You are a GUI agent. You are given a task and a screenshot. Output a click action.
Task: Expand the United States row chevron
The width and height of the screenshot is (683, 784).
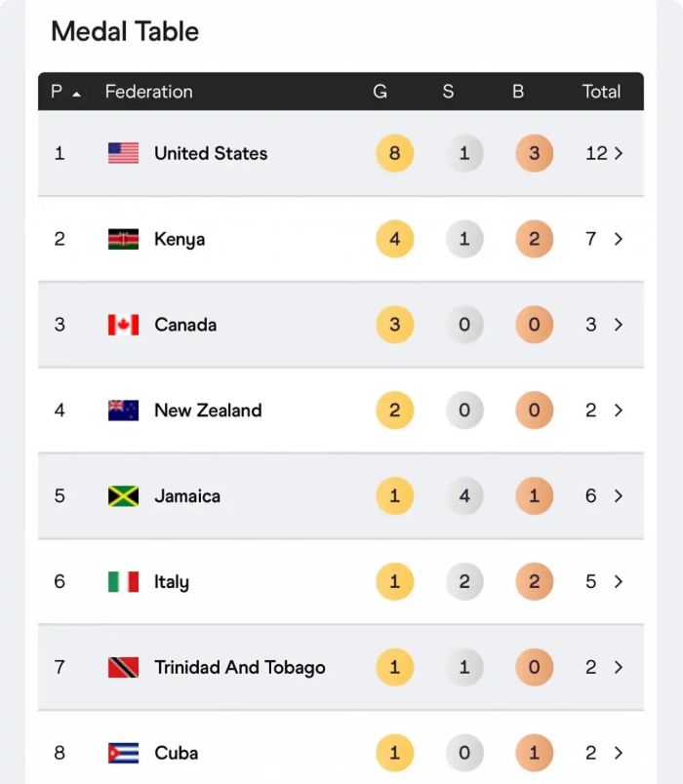[x=619, y=153]
